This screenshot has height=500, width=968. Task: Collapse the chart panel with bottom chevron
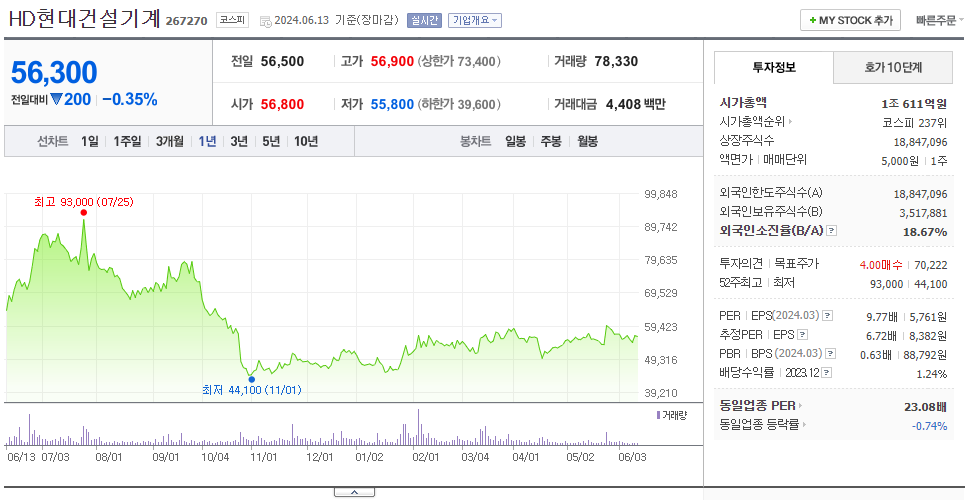click(354, 492)
